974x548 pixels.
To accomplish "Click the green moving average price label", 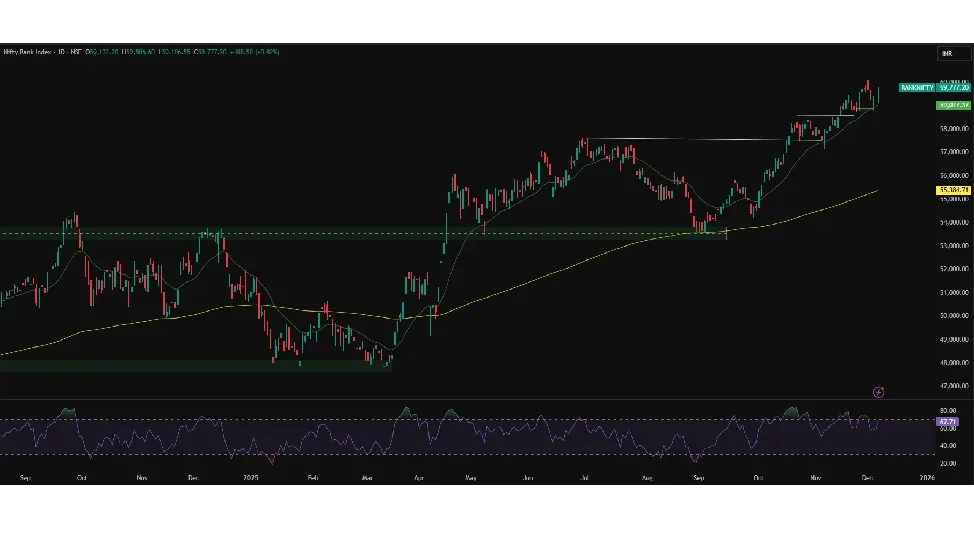I will click(952, 105).
